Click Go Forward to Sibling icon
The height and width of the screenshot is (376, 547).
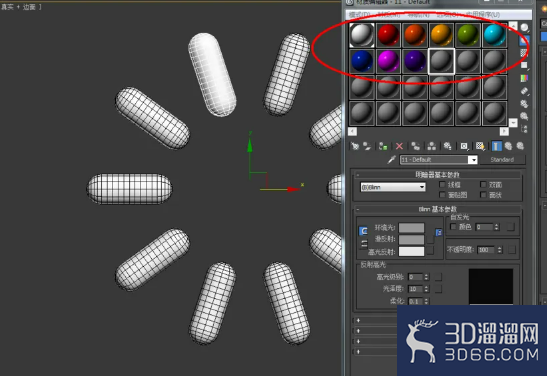point(520,146)
